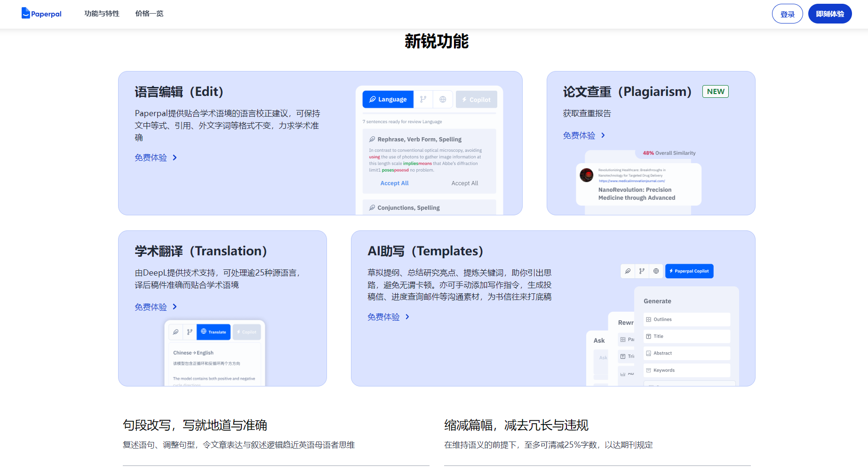
Task: Click the 缩减篇幅，减去冗长与违规 heading
Action: click(x=516, y=425)
